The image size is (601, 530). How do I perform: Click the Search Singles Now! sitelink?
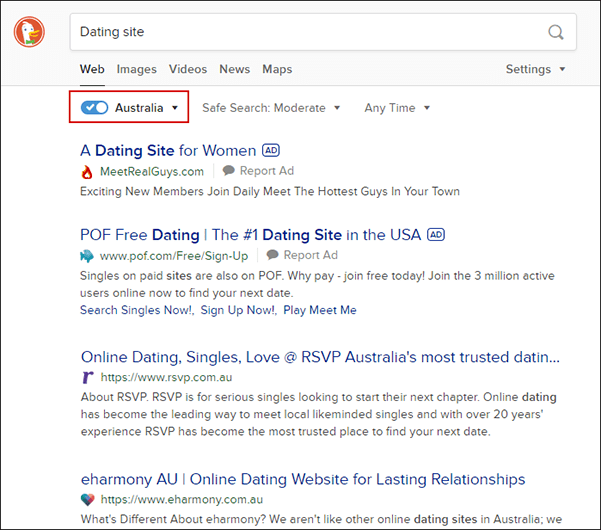tap(136, 310)
